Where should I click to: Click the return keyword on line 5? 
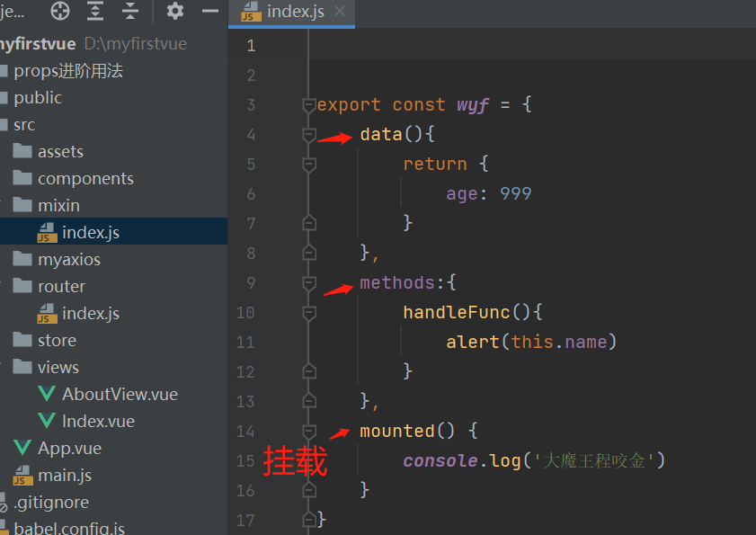435,164
